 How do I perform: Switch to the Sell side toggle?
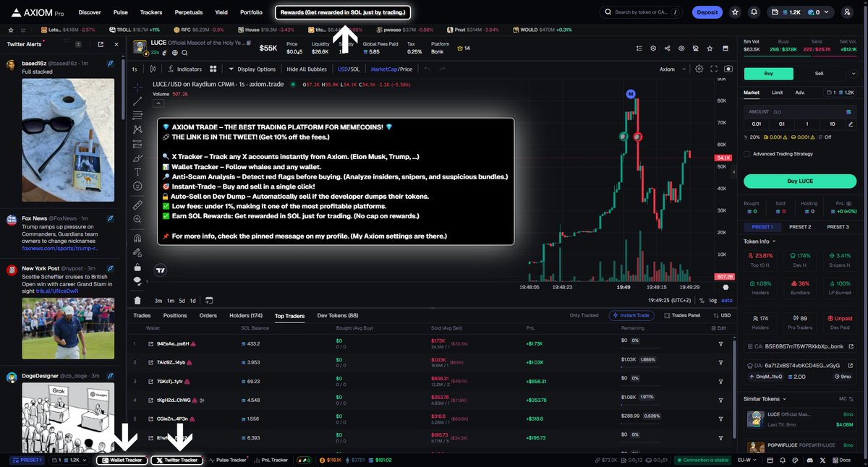click(820, 73)
